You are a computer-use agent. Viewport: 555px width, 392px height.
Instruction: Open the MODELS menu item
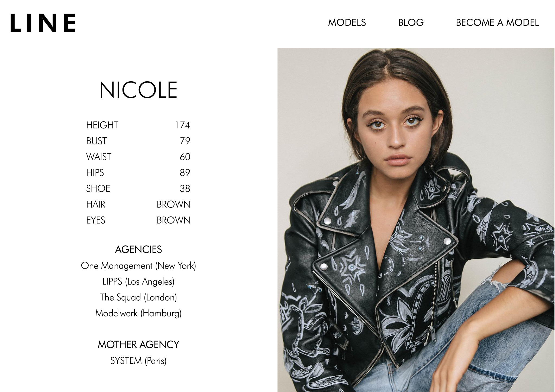(x=347, y=22)
